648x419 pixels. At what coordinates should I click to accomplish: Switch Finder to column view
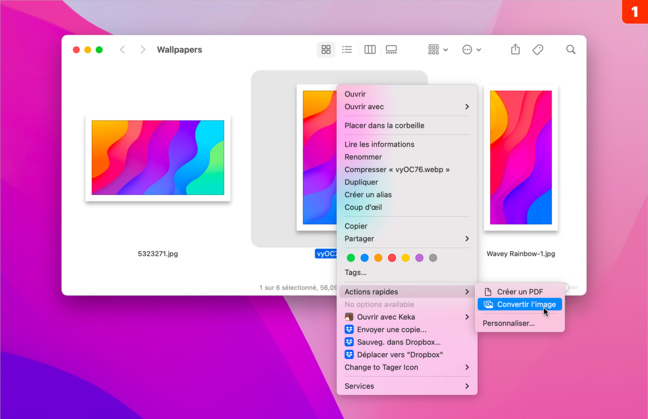[369, 50]
